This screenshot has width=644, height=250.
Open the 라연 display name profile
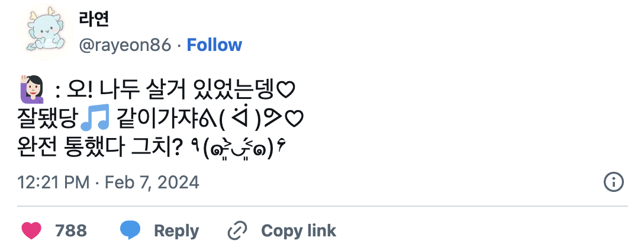94,19
